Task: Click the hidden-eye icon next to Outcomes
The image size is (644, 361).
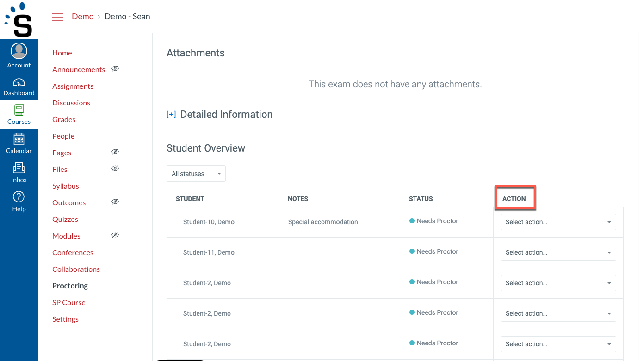Action: click(115, 202)
